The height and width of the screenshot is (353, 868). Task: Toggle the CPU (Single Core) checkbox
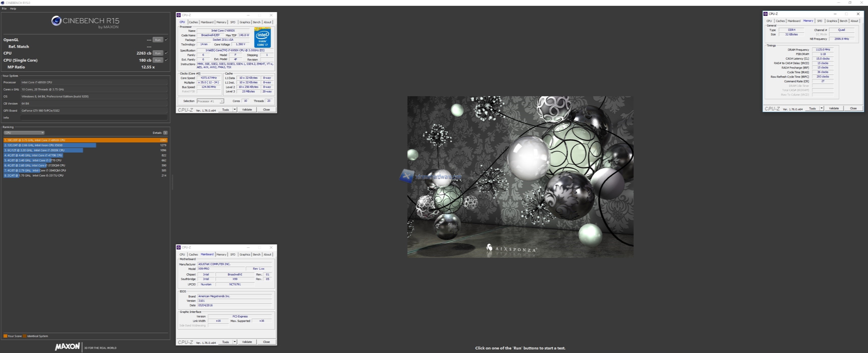167,60
